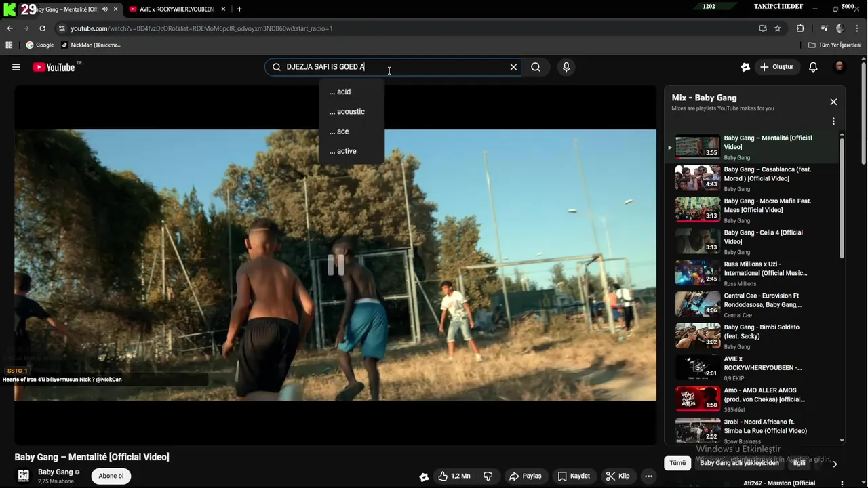868x488 pixels.
Task: Open the NickMan TikTok bookmark
Action: (x=92, y=45)
